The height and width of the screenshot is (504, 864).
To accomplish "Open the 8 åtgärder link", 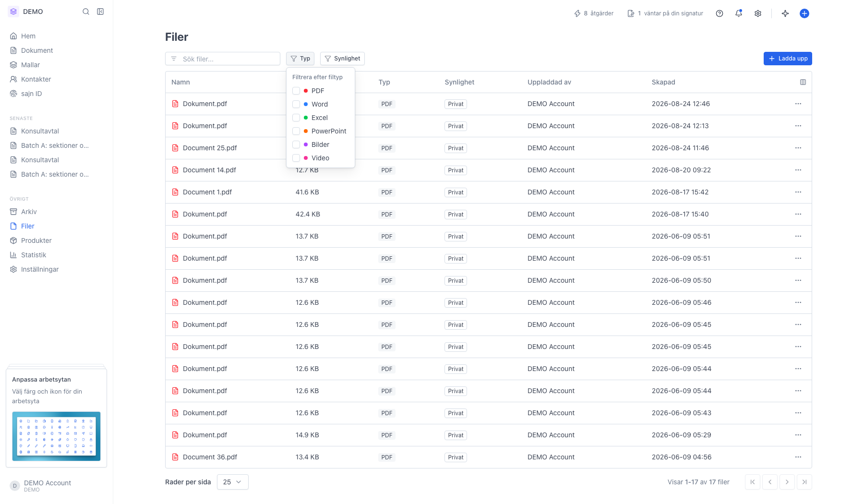I will 594,13.
